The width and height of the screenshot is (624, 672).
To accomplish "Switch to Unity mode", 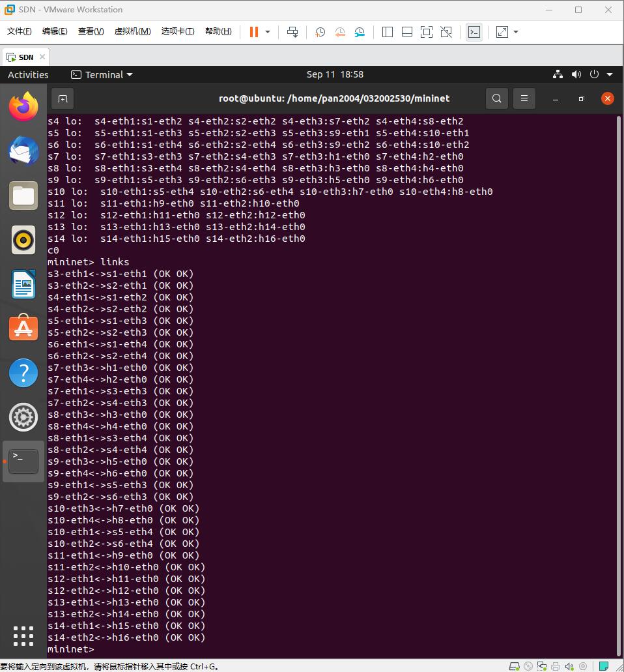I will click(x=446, y=32).
